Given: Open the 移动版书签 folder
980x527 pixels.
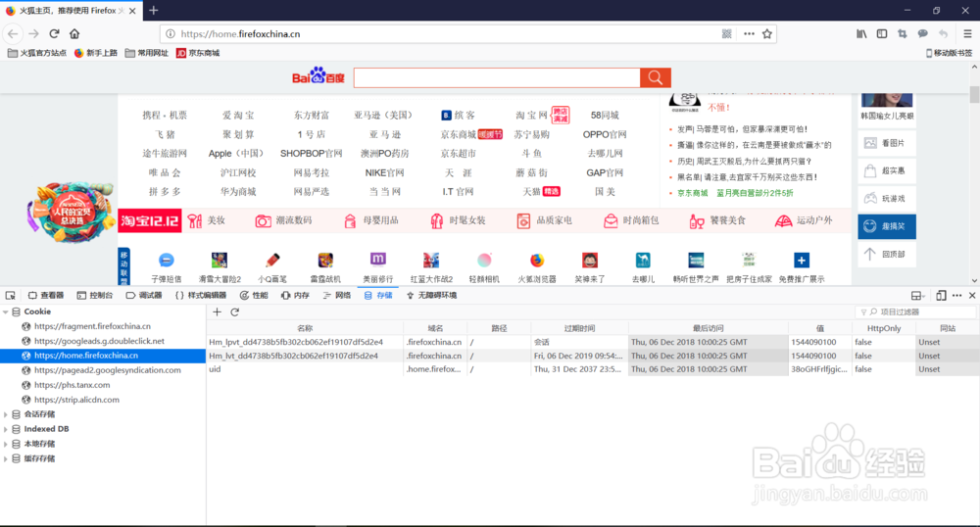Looking at the screenshot, I should point(949,53).
